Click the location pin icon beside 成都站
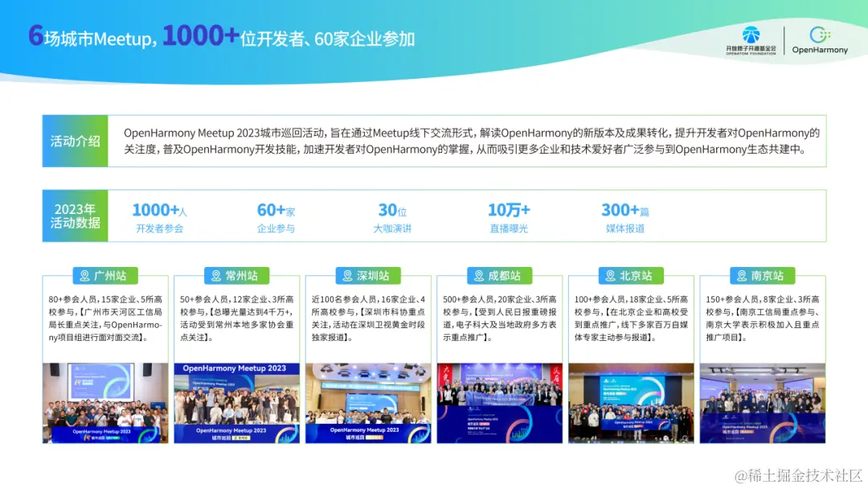The width and height of the screenshot is (868, 489). (479, 276)
